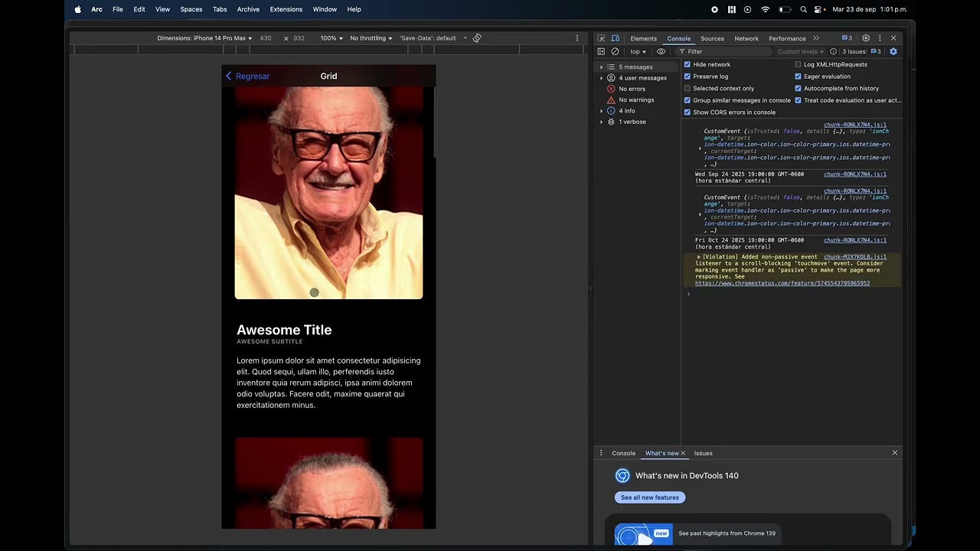This screenshot has height=551, width=980.
Task: Expand the 4 info group
Action: [601, 111]
